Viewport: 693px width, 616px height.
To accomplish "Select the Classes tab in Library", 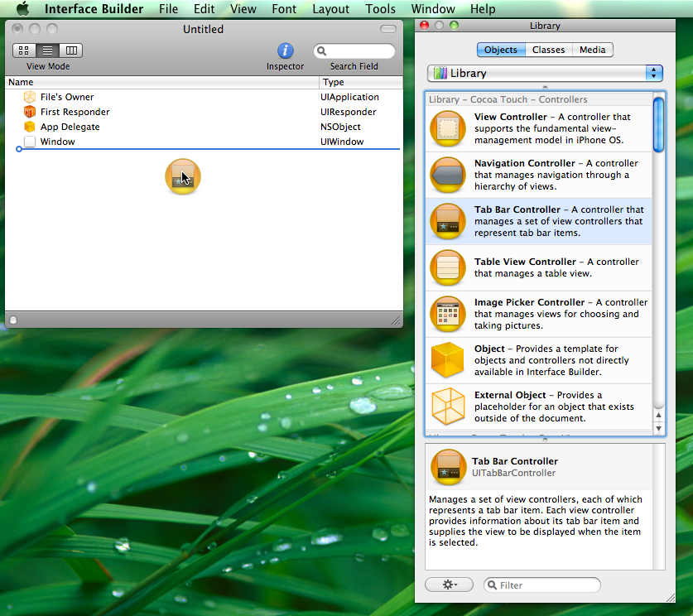I will click(x=548, y=50).
